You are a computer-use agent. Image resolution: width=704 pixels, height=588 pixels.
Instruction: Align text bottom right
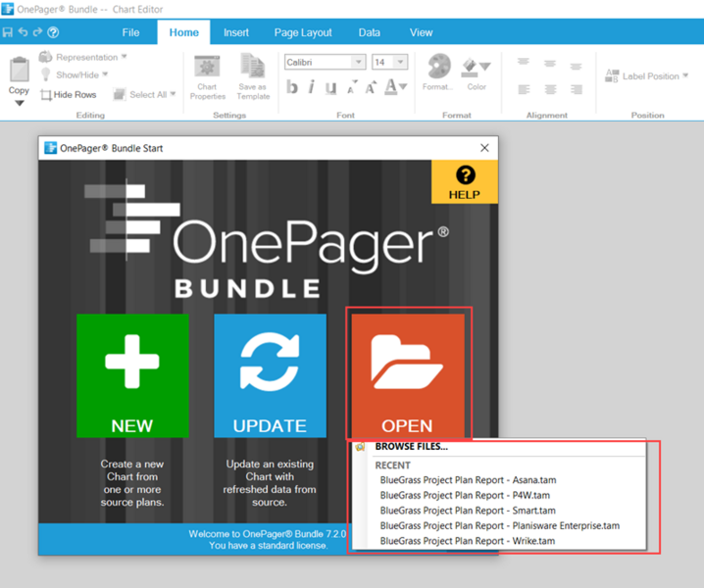click(x=577, y=90)
